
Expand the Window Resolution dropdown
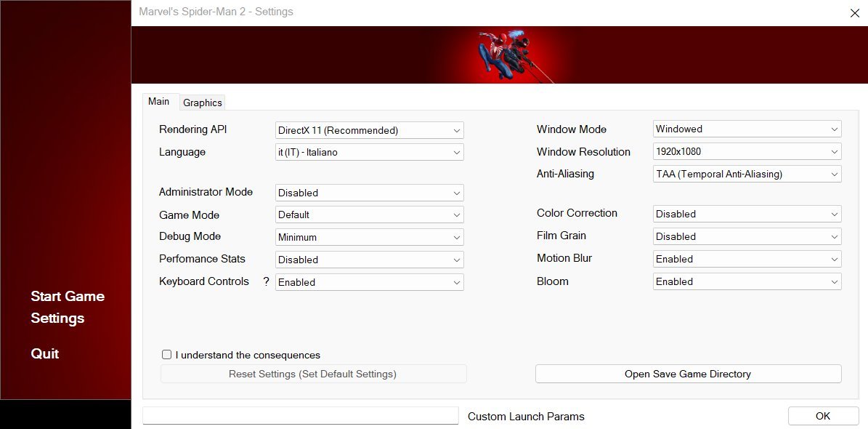pos(747,151)
